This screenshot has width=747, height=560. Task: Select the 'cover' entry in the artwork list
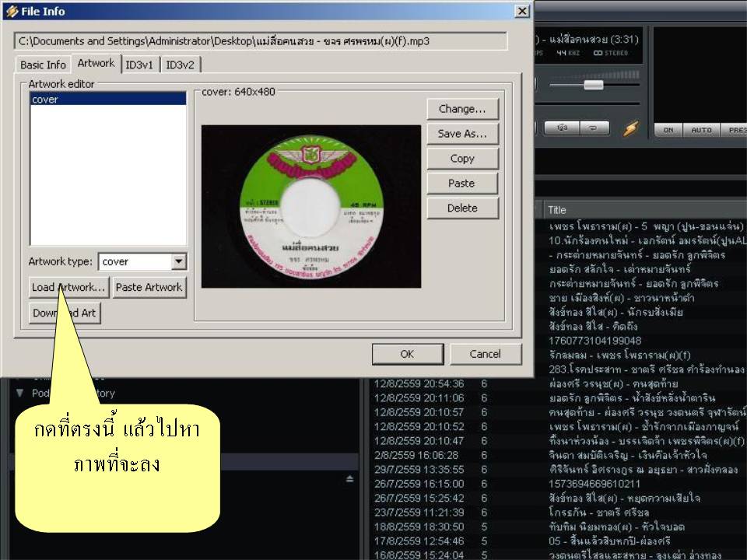click(x=108, y=99)
